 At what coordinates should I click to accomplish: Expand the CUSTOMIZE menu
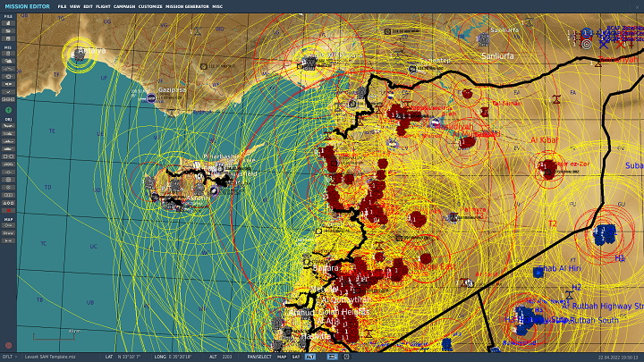[150, 6]
